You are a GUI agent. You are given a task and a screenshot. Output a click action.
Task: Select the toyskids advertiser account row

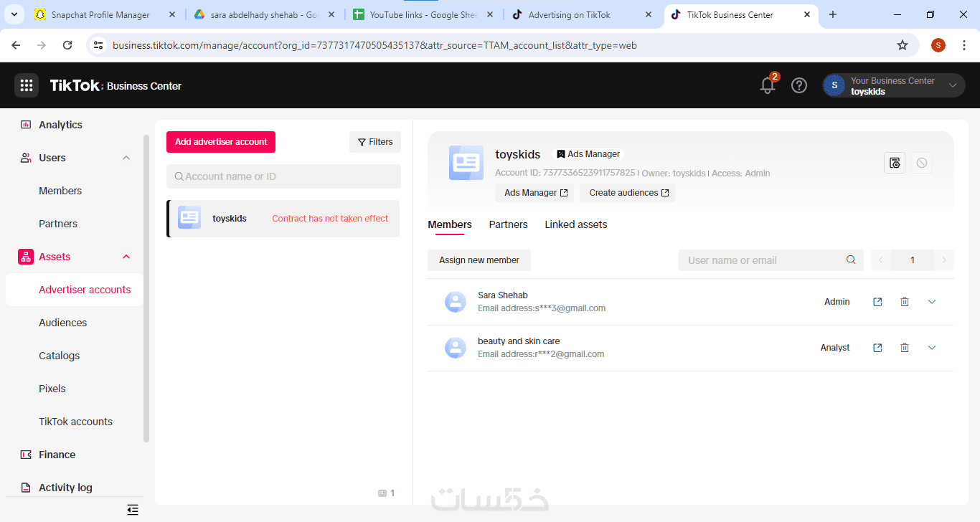click(283, 219)
